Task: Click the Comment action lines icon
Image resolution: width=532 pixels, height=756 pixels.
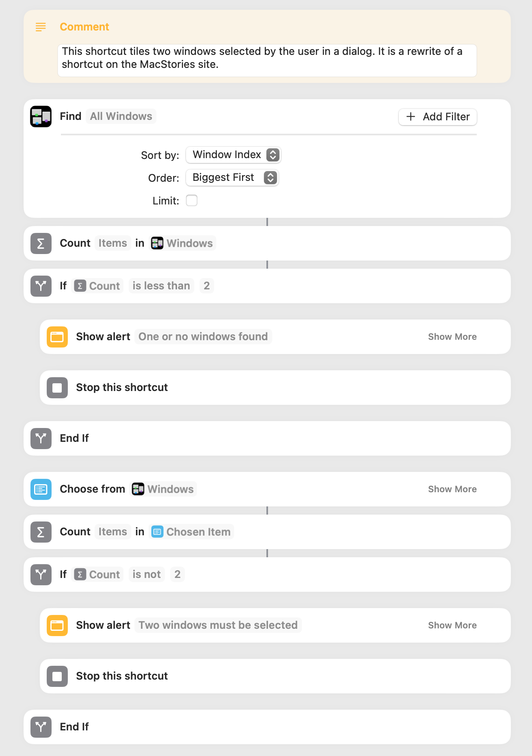Action: pyautogui.click(x=41, y=27)
